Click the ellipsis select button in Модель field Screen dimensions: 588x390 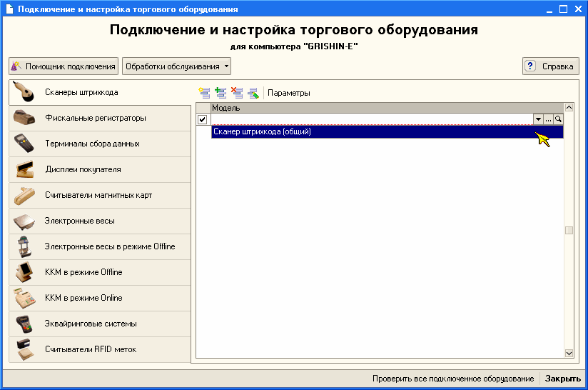tap(548, 119)
